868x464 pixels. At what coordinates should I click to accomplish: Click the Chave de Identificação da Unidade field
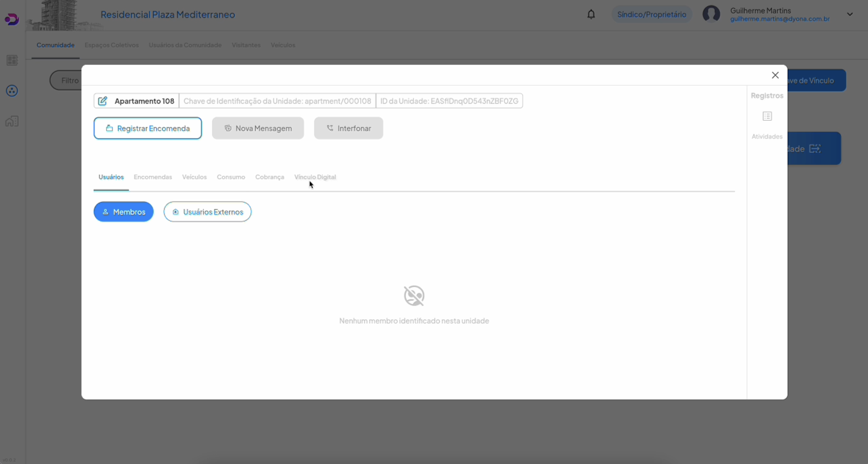click(277, 101)
